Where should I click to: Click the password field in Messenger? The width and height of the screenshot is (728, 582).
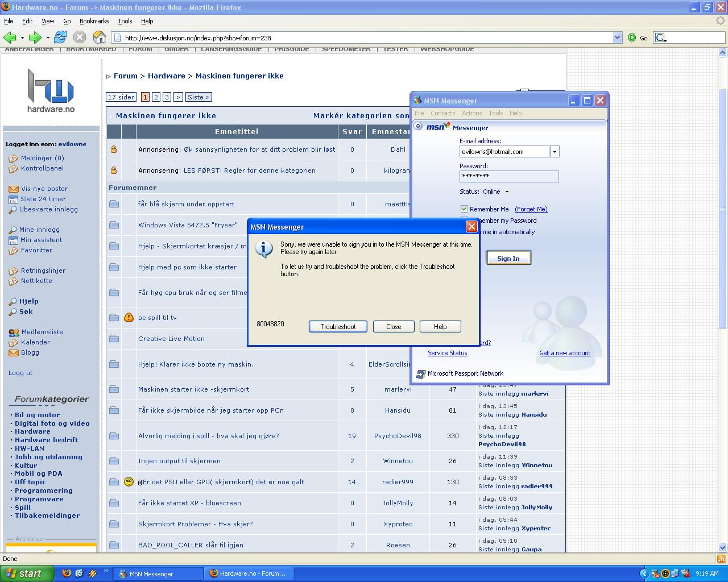click(x=509, y=177)
